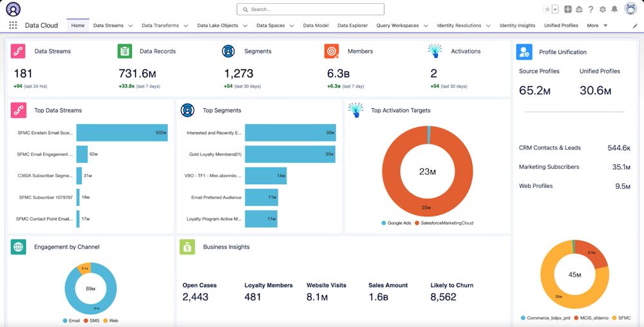Open the notifications bell
Screen dimensions: 644x327
click(x=614, y=9)
